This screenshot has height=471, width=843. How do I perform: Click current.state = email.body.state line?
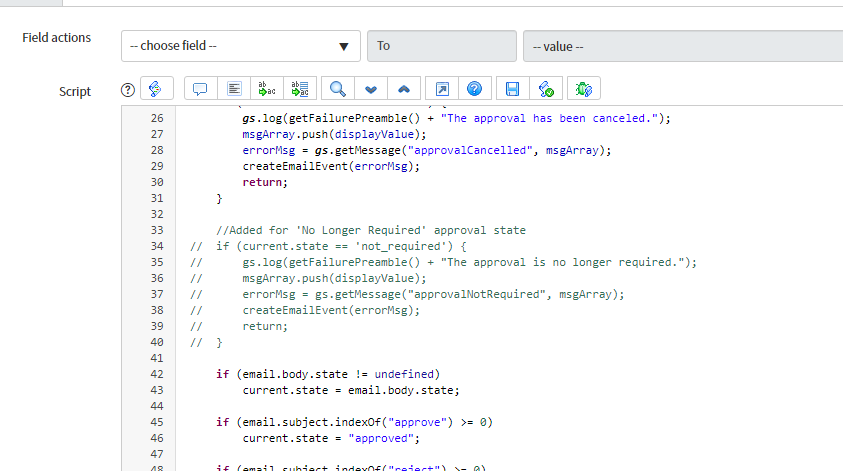coord(351,390)
